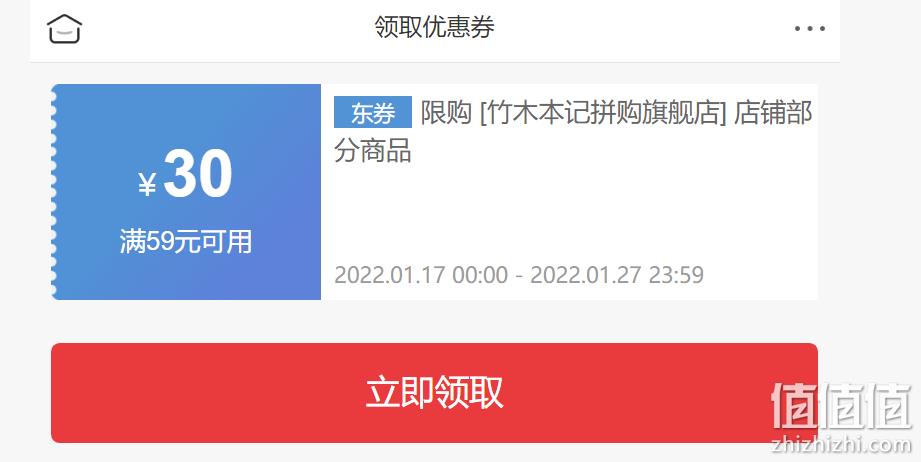Tap the ¥30 coupon amount

186,174
